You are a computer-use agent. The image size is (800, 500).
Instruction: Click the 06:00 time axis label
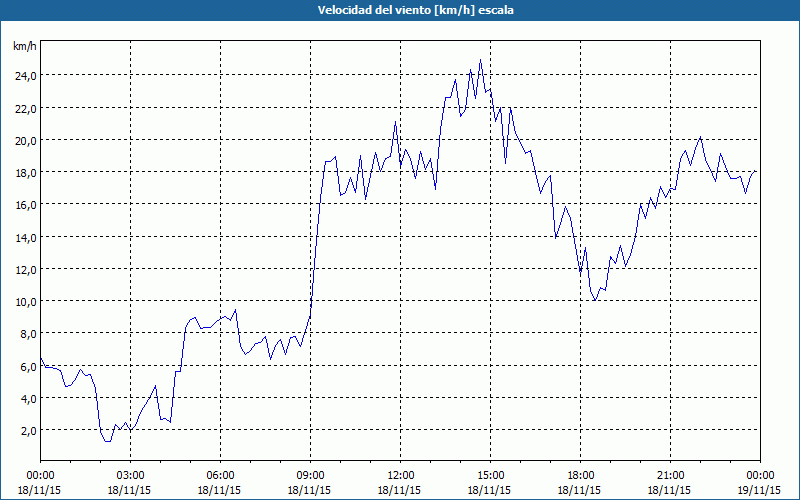click(220, 476)
